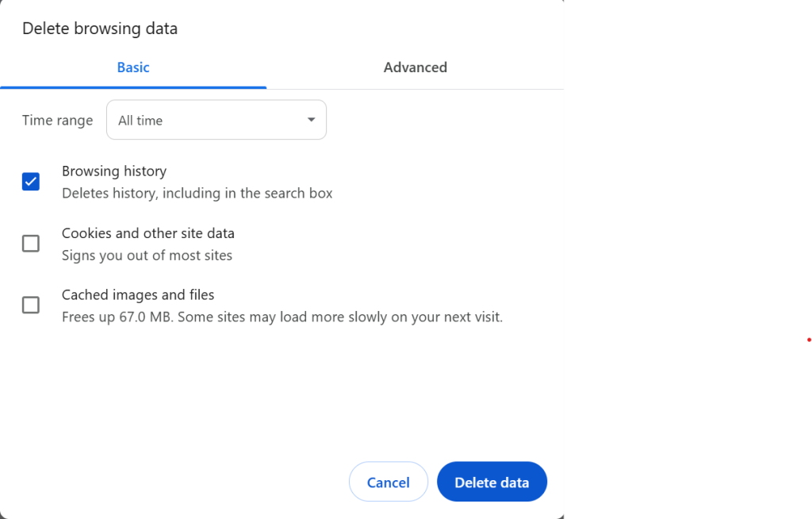Confirm with the Delete data button
The width and height of the screenshot is (812, 519).
tap(492, 482)
